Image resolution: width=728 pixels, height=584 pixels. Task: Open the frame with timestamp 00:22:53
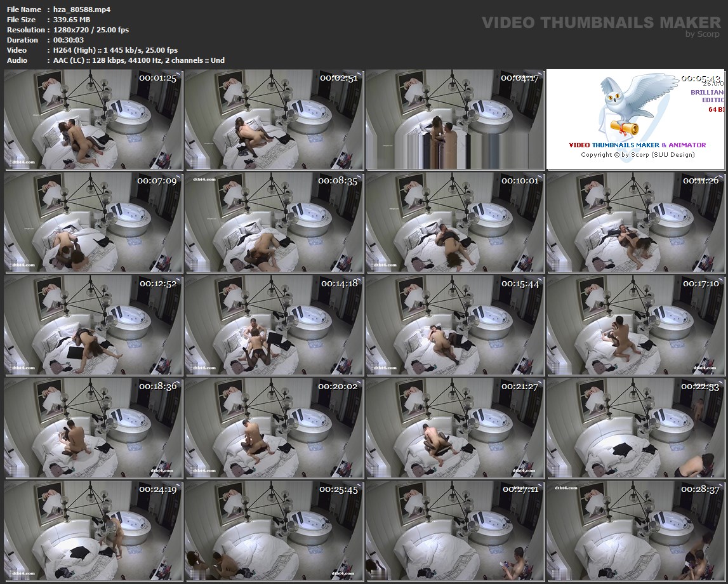[637, 428]
